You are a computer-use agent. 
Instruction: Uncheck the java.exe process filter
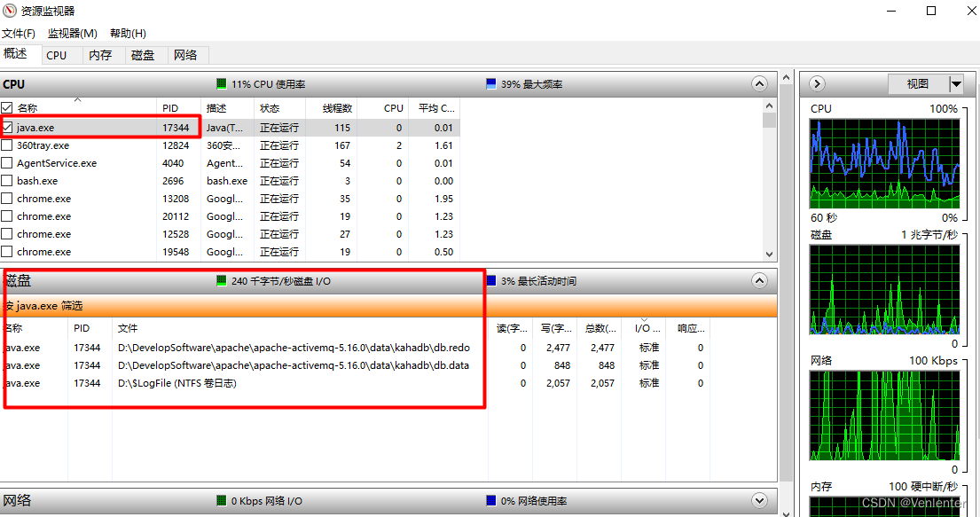point(9,127)
